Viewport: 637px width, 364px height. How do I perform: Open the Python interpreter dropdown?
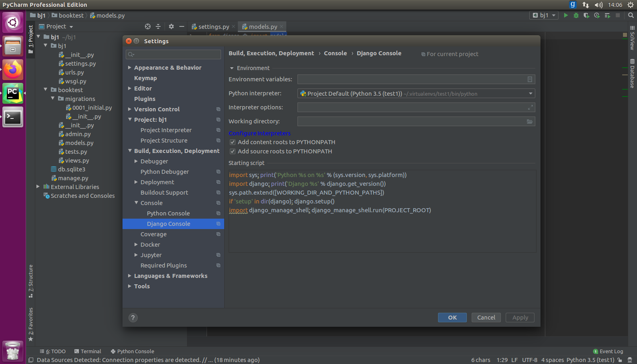coord(530,94)
